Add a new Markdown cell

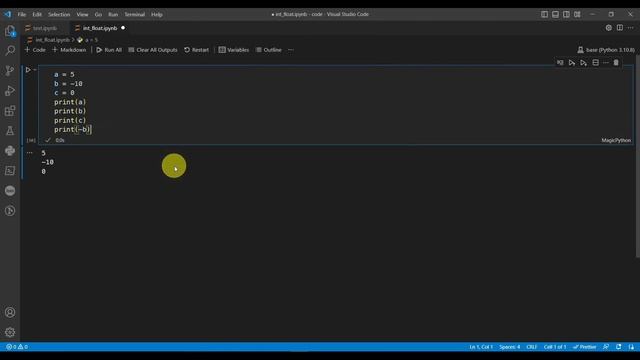point(69,50)
